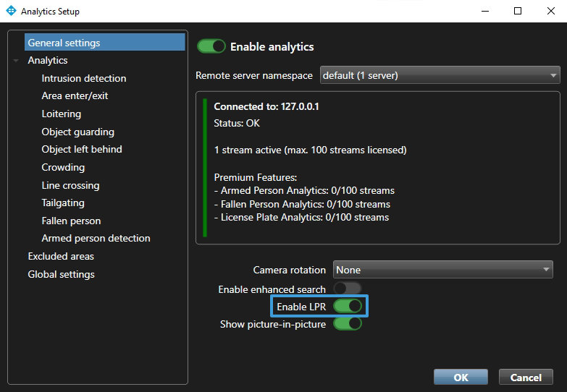
Task: Select General settings in the sidebar
Action: [x=105, y=42]
